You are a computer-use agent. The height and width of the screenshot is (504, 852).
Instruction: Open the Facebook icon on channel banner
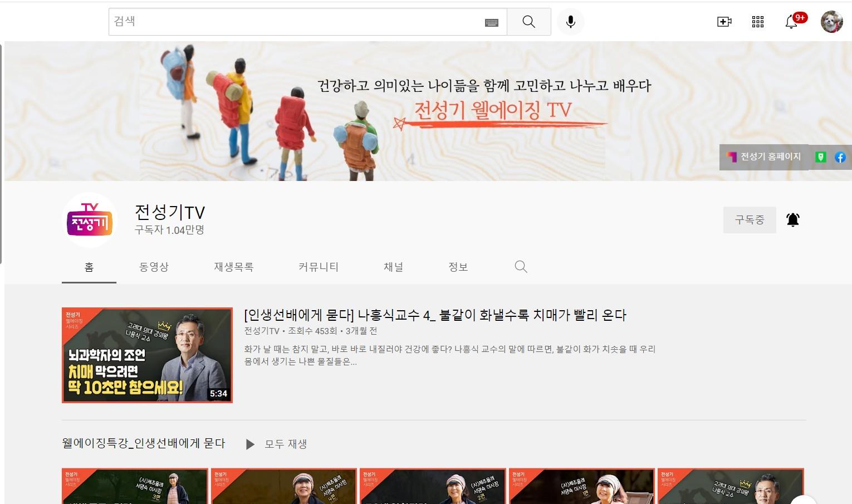(840, 157)
